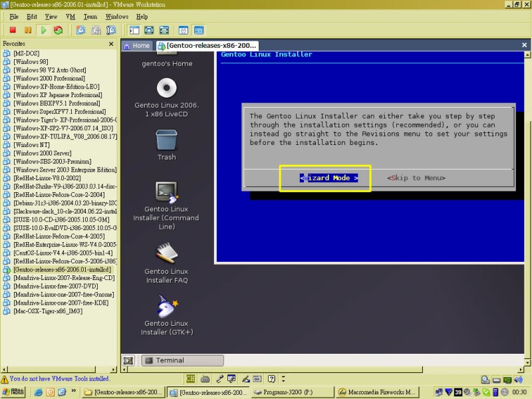The image size is (532, 399).
Task: Click VM console horizontal scrollbar left arrow
Action: coord(125,370)
